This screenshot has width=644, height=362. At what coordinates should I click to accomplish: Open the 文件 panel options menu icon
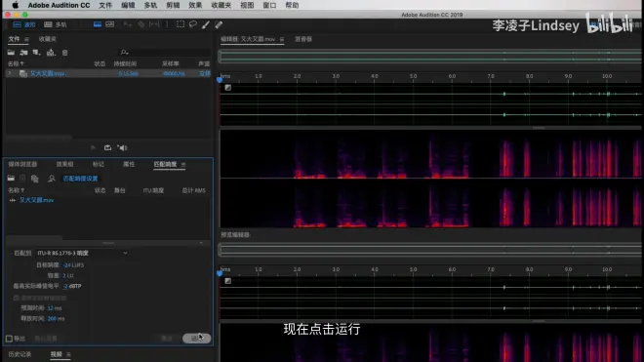pyautogui.click(x=26, y=39)
